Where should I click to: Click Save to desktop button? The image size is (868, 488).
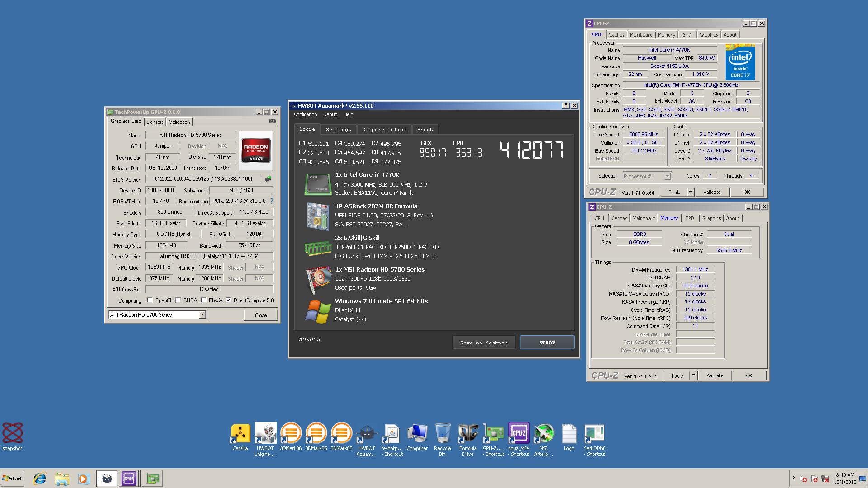tap(484, 343)
